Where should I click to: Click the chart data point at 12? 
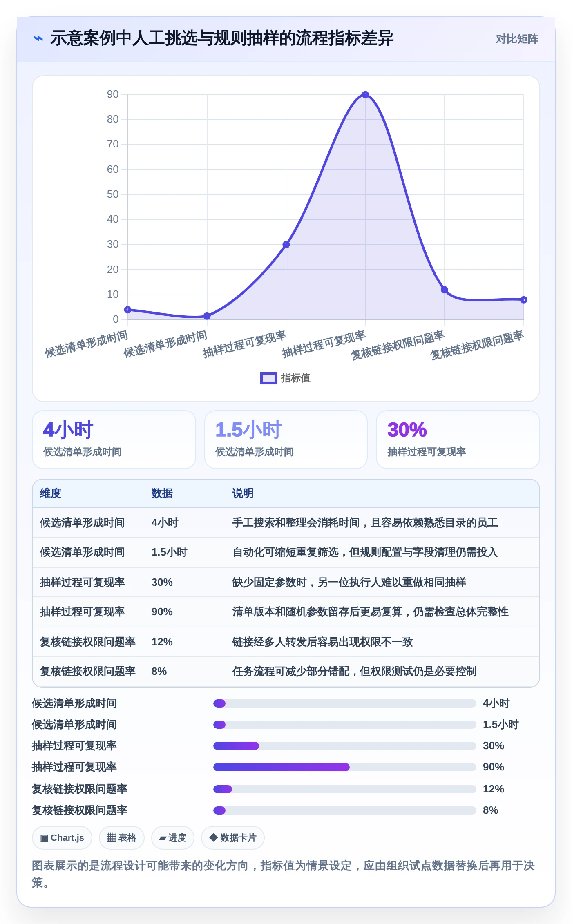click(x=445, y=290)
